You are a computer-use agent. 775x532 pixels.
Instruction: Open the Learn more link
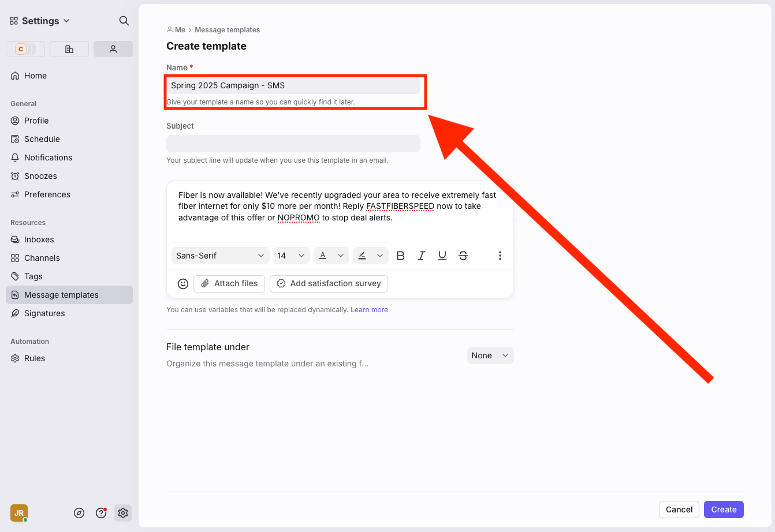tap(369, 310)
